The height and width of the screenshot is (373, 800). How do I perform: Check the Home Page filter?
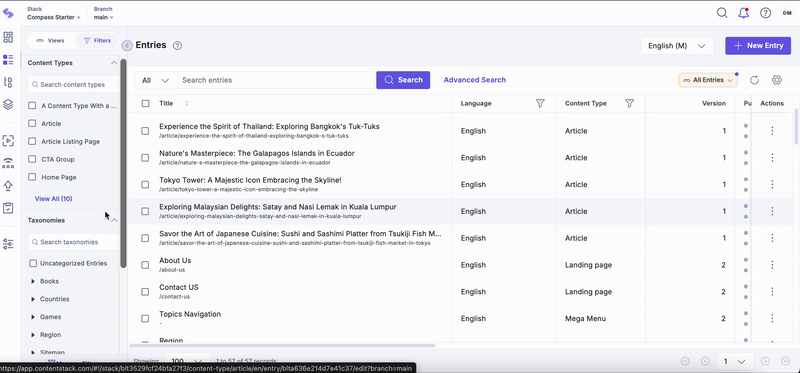pos(32,177)
